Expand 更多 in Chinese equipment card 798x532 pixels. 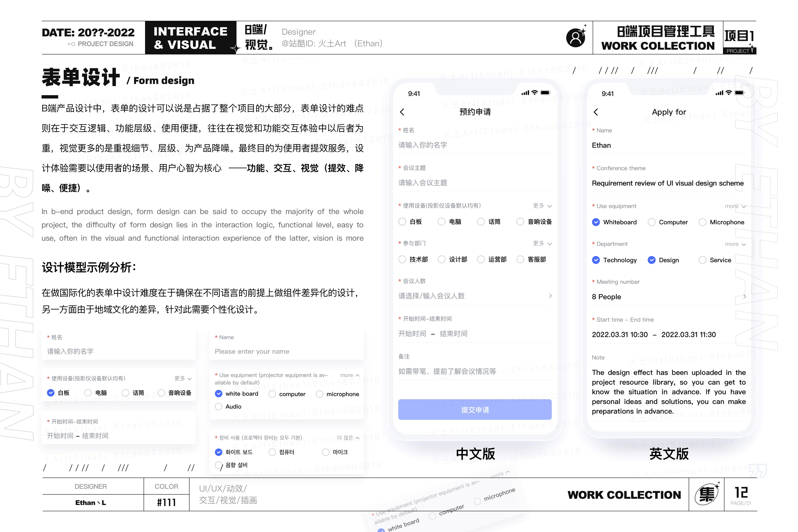(x=183, y=378)
